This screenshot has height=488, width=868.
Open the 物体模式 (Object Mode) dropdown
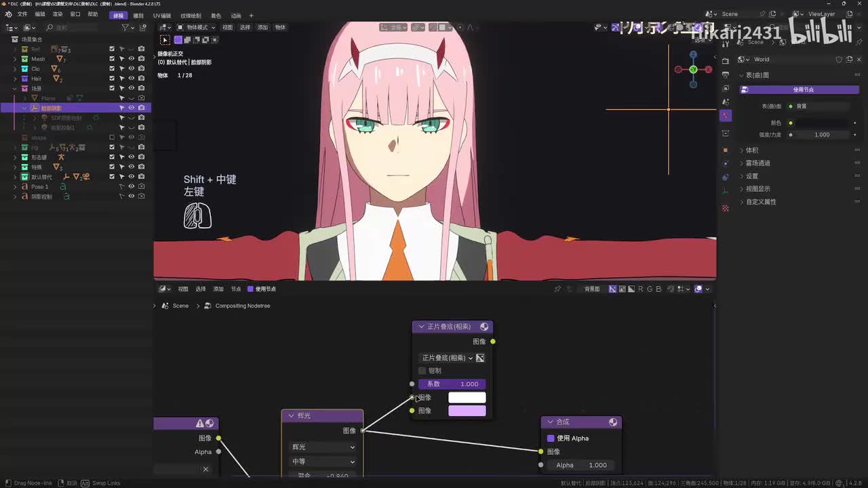point(196,27)
